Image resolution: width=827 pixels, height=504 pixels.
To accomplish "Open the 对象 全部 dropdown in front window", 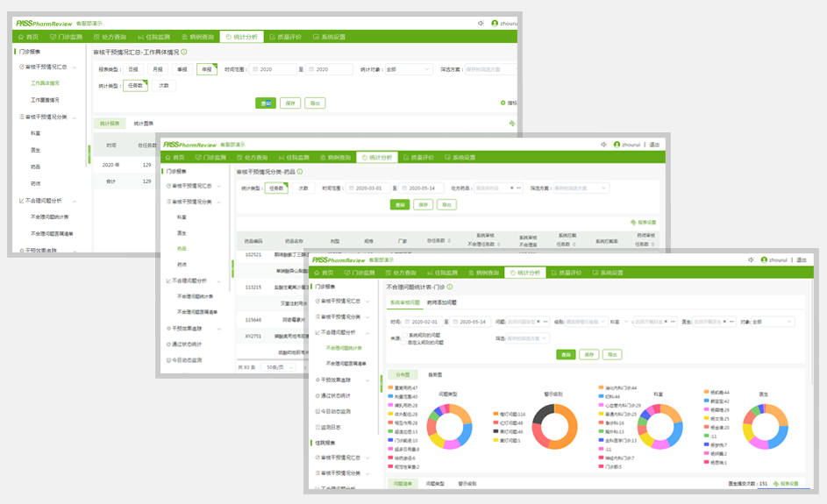I will [772, 322].
